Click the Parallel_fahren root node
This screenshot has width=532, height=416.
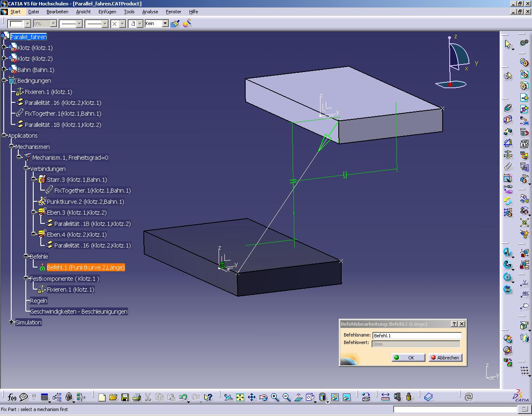pyautogui.click(x=28, y=37)
